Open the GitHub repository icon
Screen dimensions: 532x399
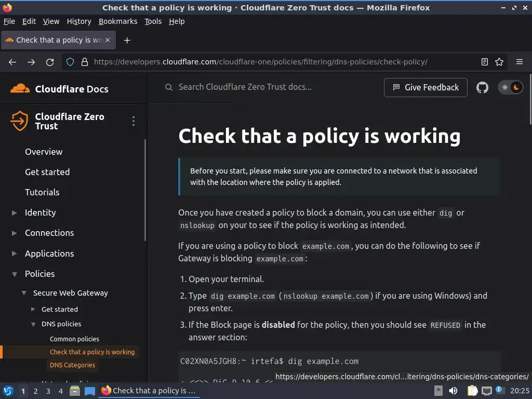click(x=482, y=87)
